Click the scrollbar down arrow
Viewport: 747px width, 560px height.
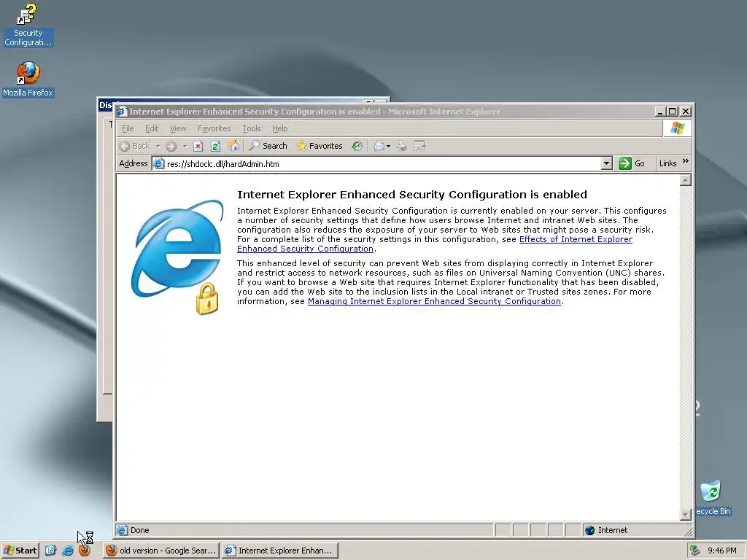[686, 514]
